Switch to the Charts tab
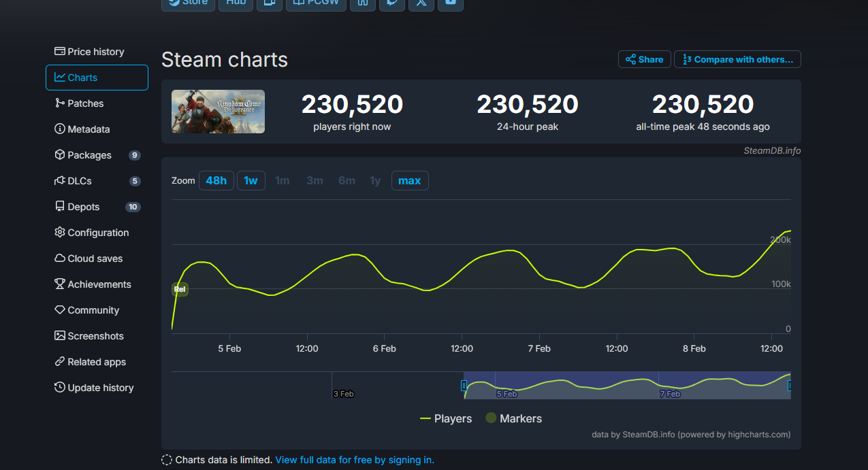The width and height of the screenshot is (868, 470). tap(97, 78)
